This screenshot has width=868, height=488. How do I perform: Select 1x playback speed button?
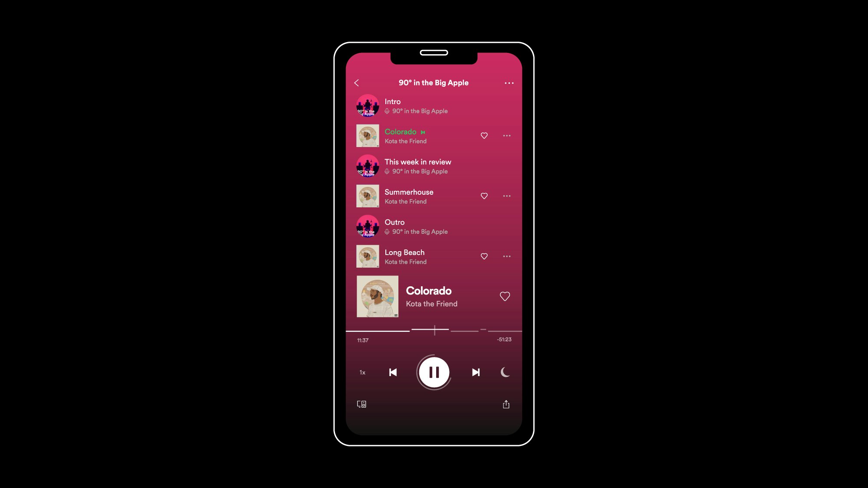point(362,372)
